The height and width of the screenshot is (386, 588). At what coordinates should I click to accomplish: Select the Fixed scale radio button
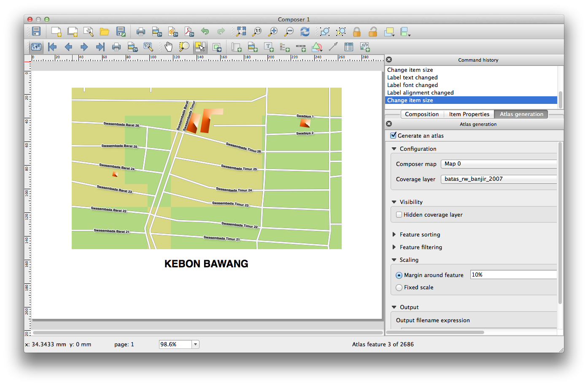(x=399, y=288)
